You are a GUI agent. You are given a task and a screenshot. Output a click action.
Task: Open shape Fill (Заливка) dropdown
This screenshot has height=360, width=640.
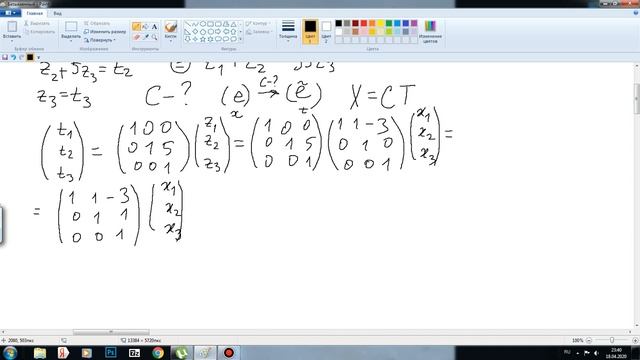point(259,31)
